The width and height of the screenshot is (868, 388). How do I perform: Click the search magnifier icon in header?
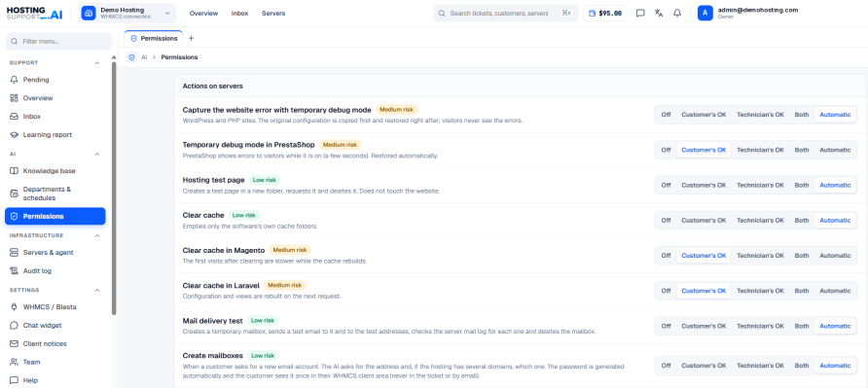coord(442,14)
